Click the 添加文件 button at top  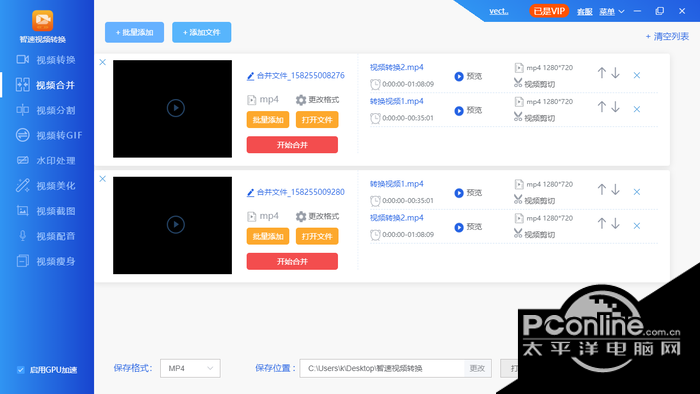(x=202, y=32)
